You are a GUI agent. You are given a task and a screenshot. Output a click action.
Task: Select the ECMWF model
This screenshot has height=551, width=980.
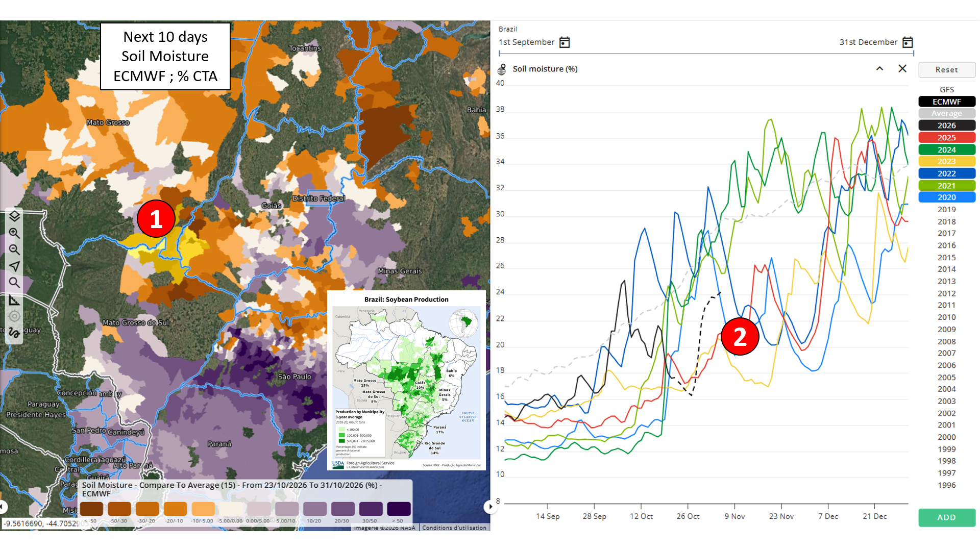pos(947,102)
